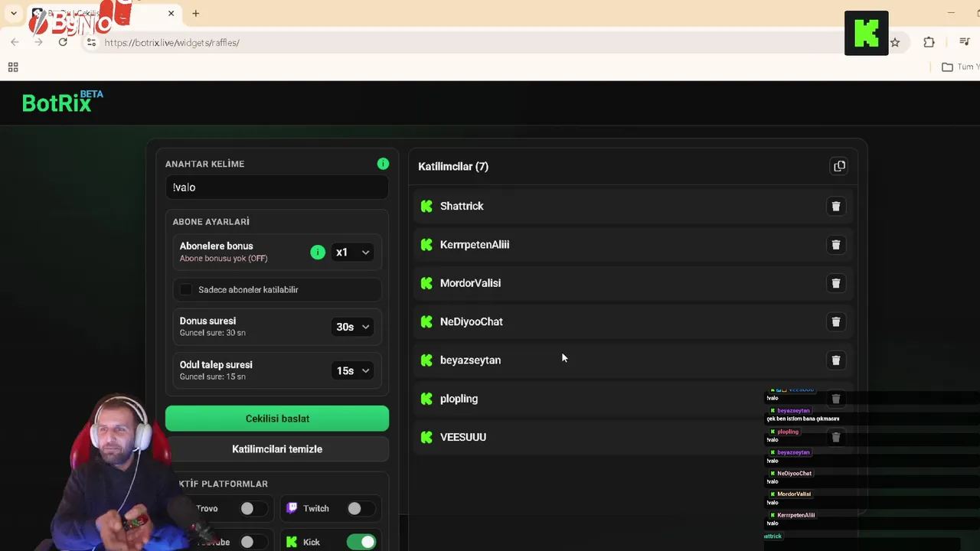Click info icon beside Abonelere bonus
Screen dimensions: 980x551
[318, 252]
